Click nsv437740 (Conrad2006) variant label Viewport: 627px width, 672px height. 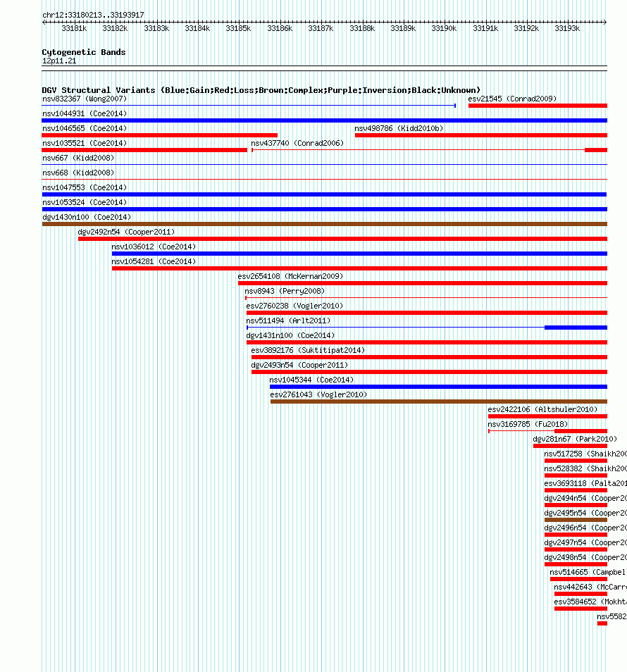[x=297, y=143]
